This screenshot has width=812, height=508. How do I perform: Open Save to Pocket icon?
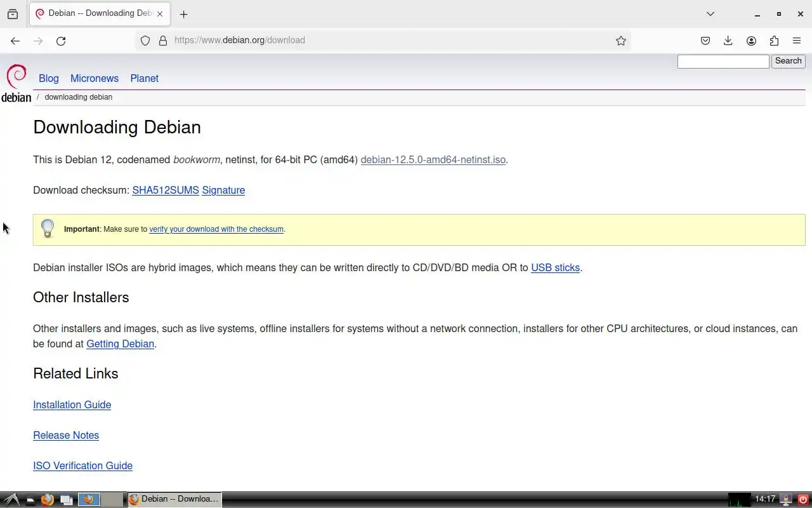pos(705,41)
